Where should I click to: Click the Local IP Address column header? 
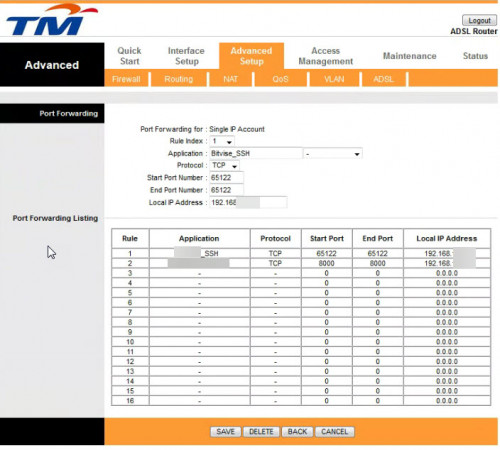click(x=447, y=238)
